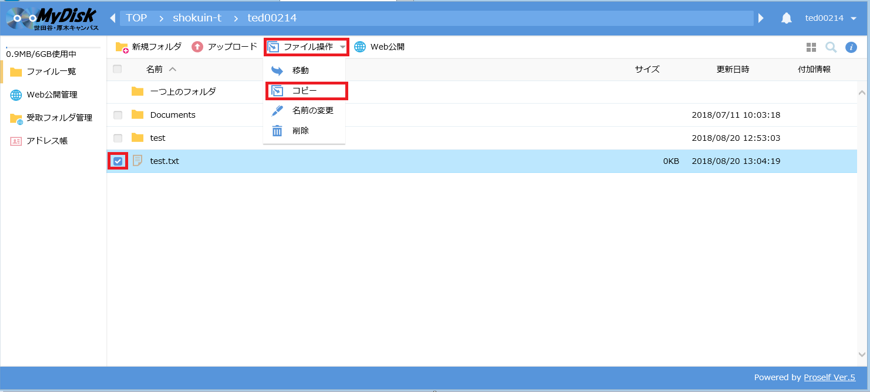Select 削除 in the dropdown menu
The height and width of the screenshot is (392, 870).
click(300, 131)
